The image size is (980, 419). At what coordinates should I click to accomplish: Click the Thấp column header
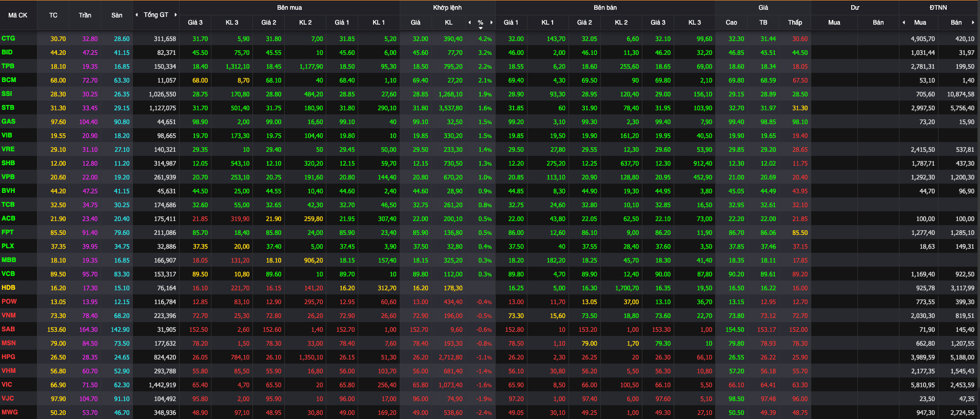coord(795,23)
